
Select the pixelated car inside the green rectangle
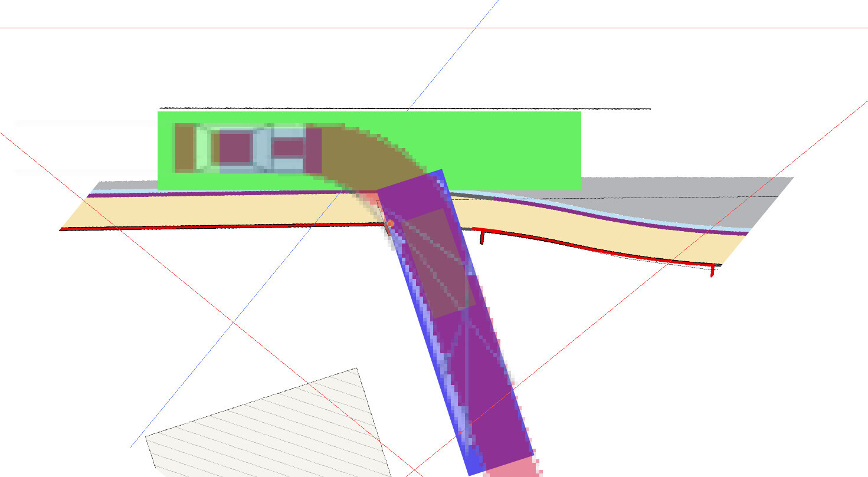tap(248, 148)
